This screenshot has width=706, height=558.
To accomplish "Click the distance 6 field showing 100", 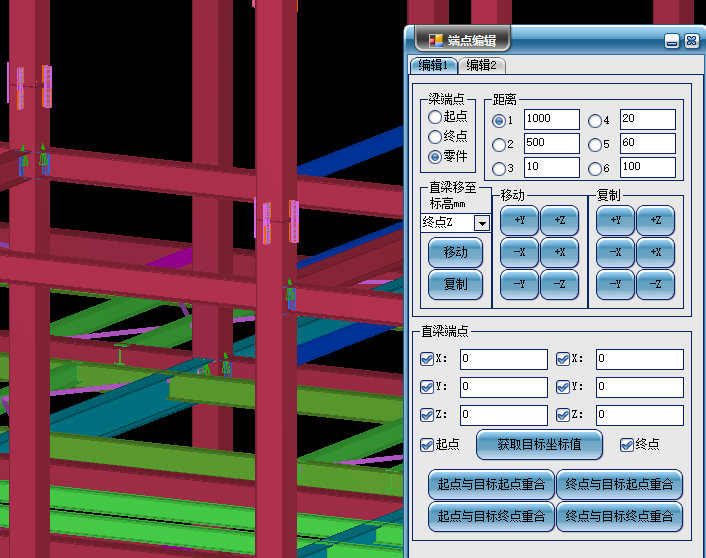I will pos(647,167).
